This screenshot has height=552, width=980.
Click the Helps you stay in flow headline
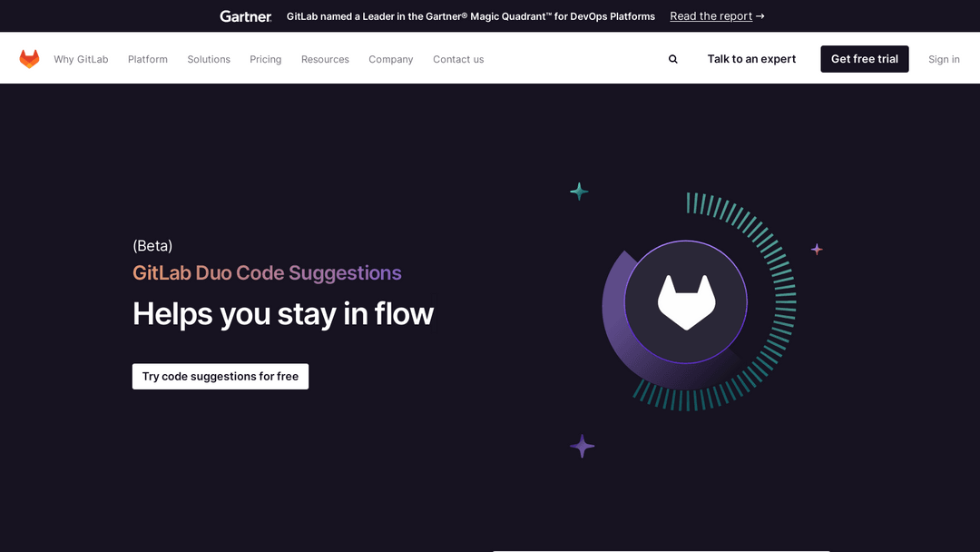pyautogui.click(x=283, y=314)
